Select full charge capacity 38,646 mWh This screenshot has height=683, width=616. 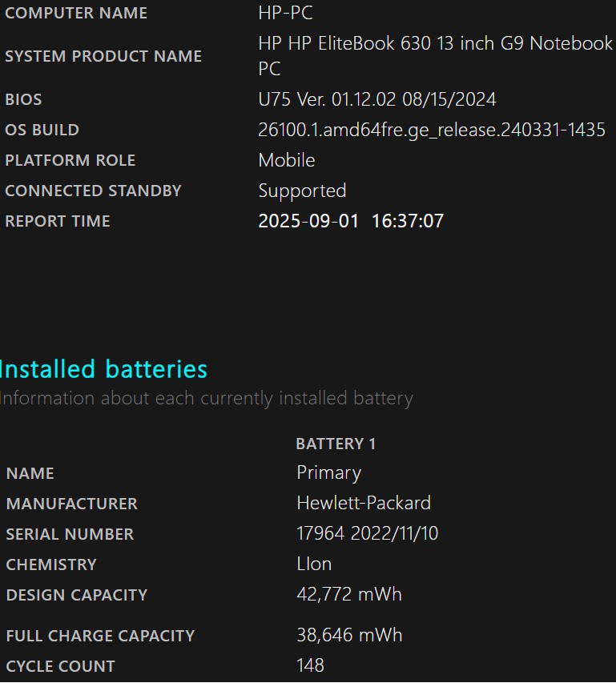click(349, 635)
